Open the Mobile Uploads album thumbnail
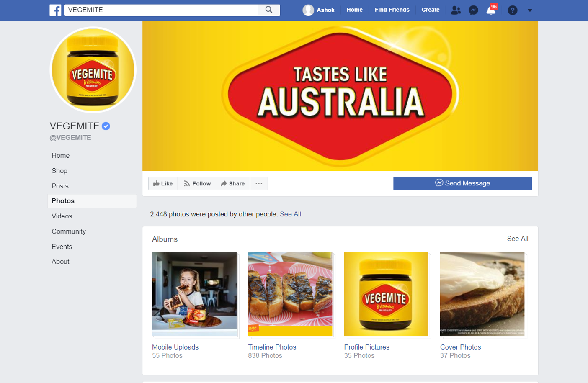Image resolution: width=588 pixels, height=383 pixels. (x=194, y=294)
